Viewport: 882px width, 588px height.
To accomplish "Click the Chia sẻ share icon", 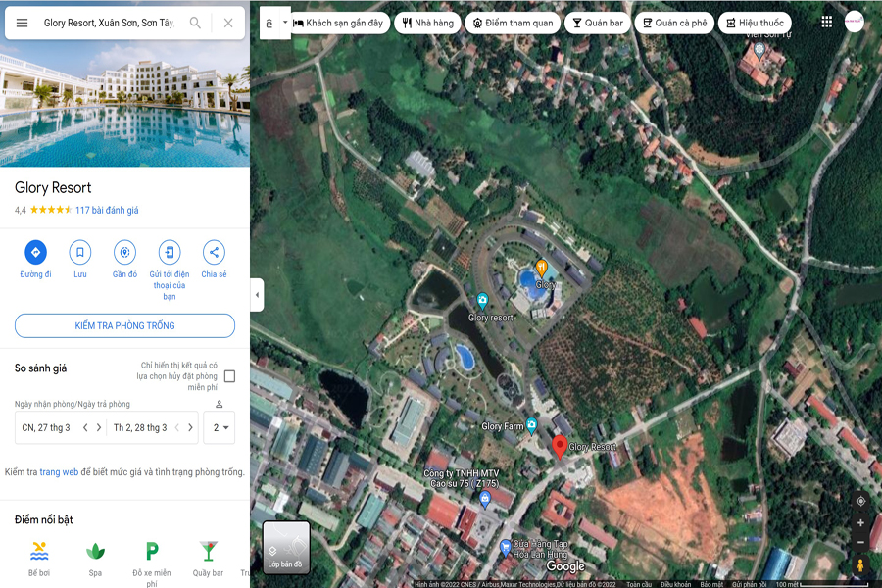I will (x=214, y=252).
